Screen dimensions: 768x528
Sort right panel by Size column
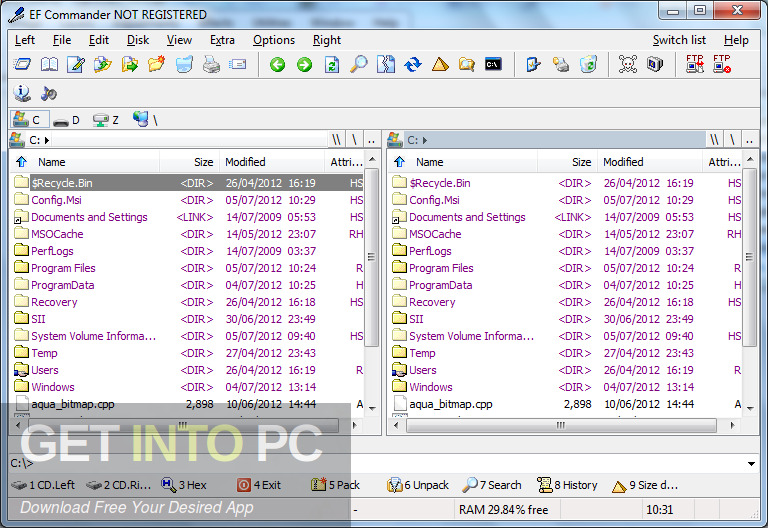pos(567,162)
